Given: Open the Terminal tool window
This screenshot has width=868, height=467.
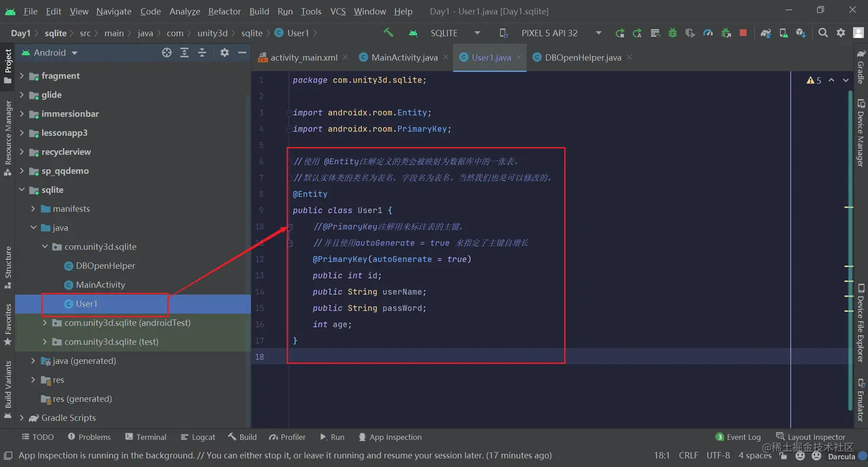Looking at the screenshot, I should coord(146,437).
